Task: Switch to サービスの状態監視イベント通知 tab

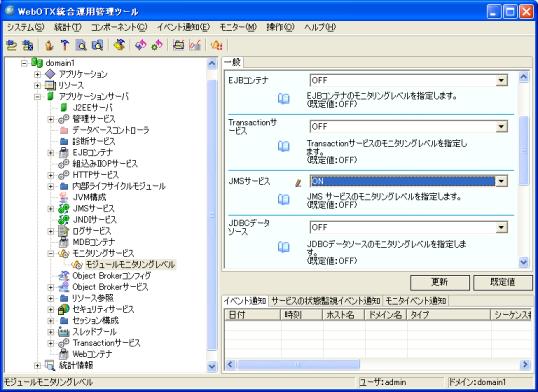Action: tap(326, 301)
